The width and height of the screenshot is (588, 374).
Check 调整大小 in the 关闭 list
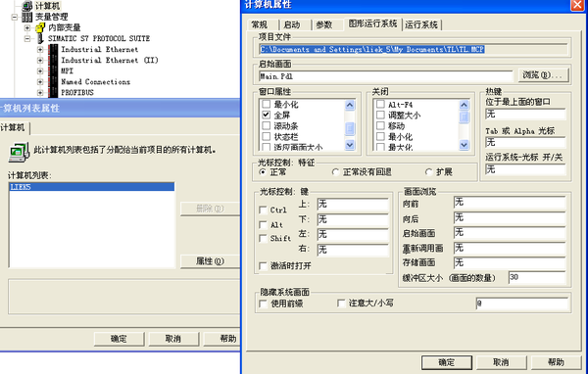point(380,115)
